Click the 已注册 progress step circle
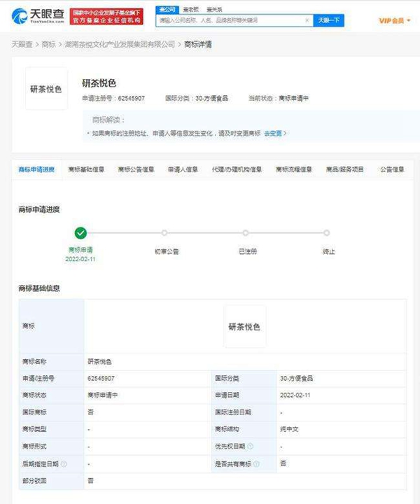The width and height of the screenshot is (420, 504). [246, 232]
